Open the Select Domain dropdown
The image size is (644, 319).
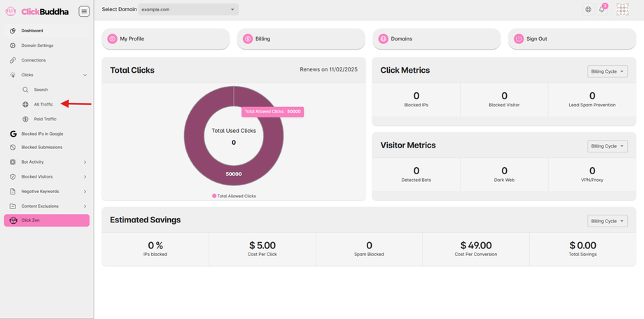(188, 10)
